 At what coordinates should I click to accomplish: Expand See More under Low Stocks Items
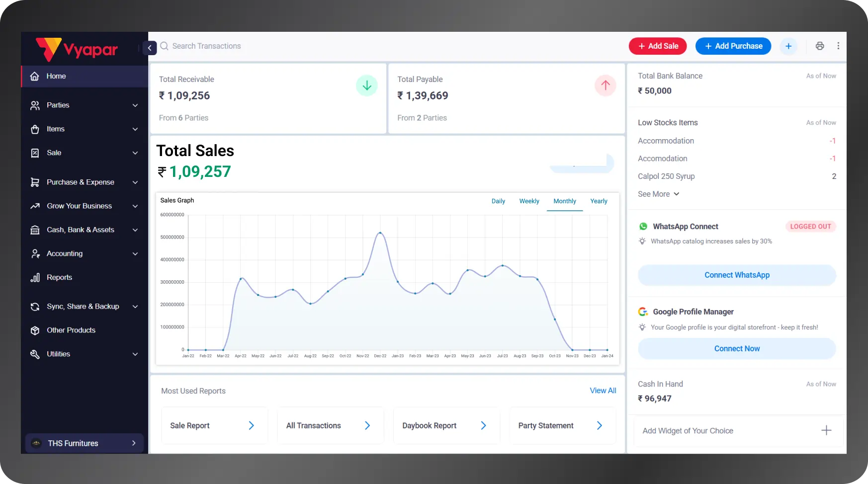658,194
